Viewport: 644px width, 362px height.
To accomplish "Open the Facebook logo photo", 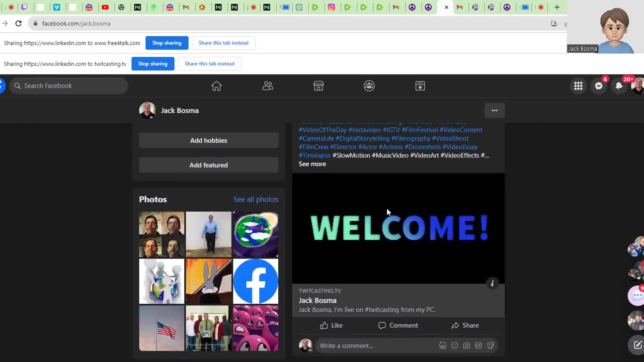I will pyautogui.click(x=256, y=282).
